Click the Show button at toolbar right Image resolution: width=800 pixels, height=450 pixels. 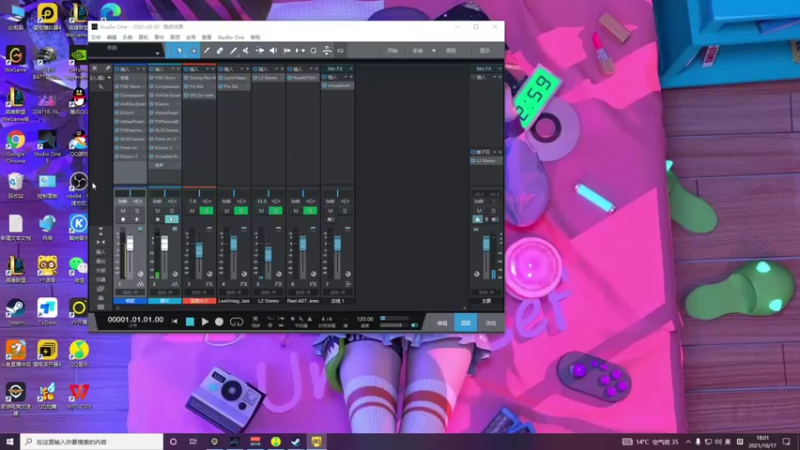click(485, 51)
